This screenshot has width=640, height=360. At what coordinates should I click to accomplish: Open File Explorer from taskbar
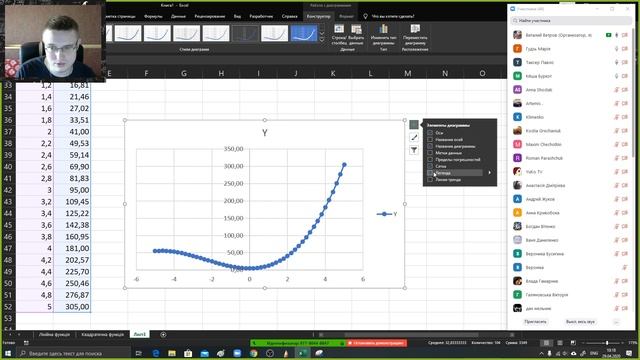172,353
